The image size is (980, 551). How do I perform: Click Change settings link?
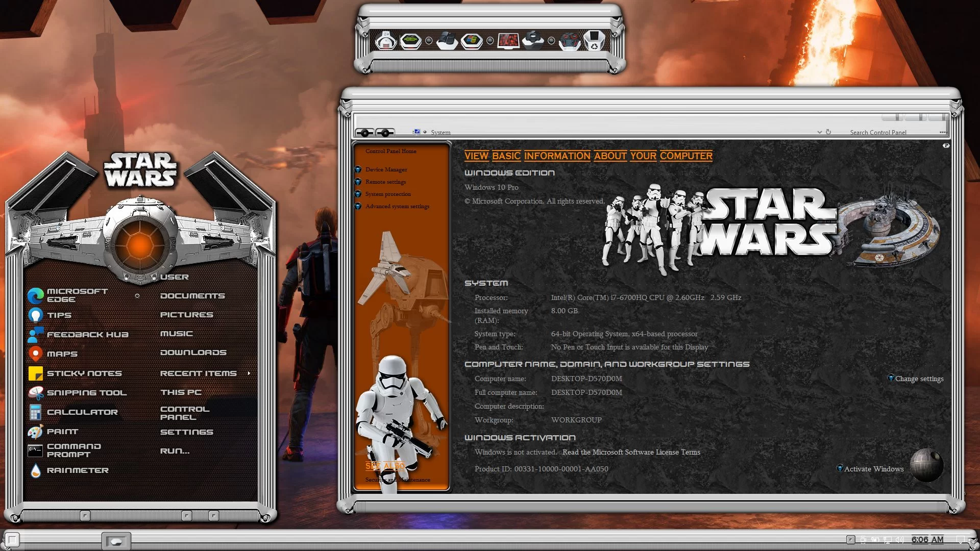(919, 379)
